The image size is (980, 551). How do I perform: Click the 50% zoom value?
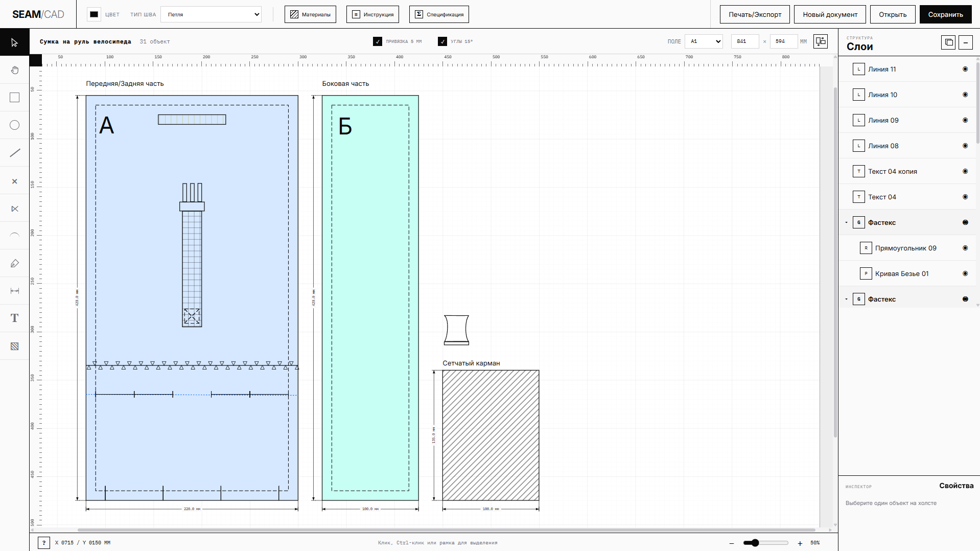[815, 543]
